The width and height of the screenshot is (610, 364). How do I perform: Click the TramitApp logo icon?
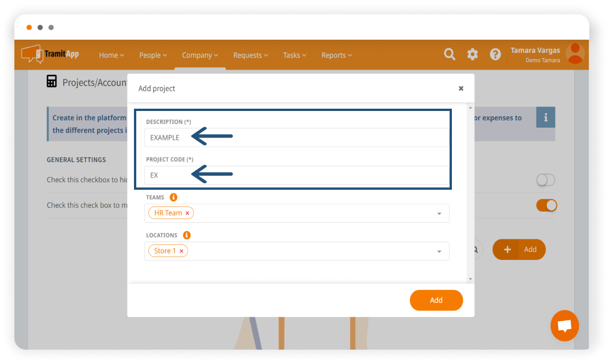32,54
